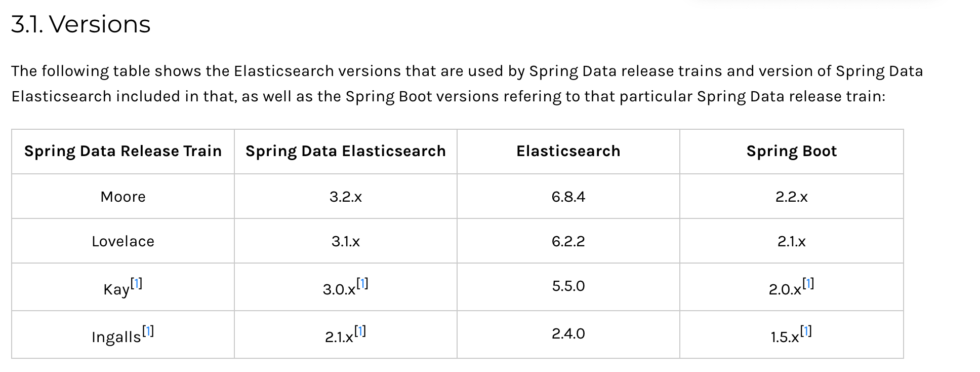Image resolution: width=980 pixels, height=372 pixels.
Task: Open footnote link beside 1.5.x Spring Boot
Action: coord(805,331)
